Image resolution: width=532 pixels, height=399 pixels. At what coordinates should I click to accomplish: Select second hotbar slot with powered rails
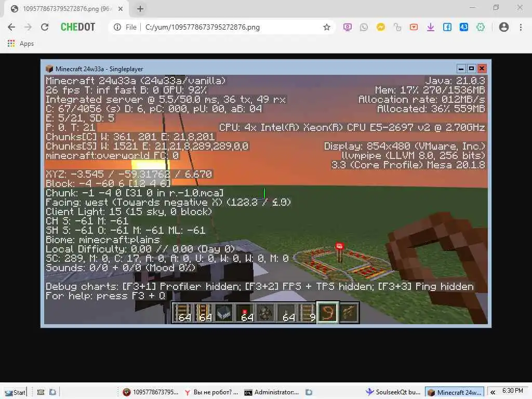click(204, 312)
